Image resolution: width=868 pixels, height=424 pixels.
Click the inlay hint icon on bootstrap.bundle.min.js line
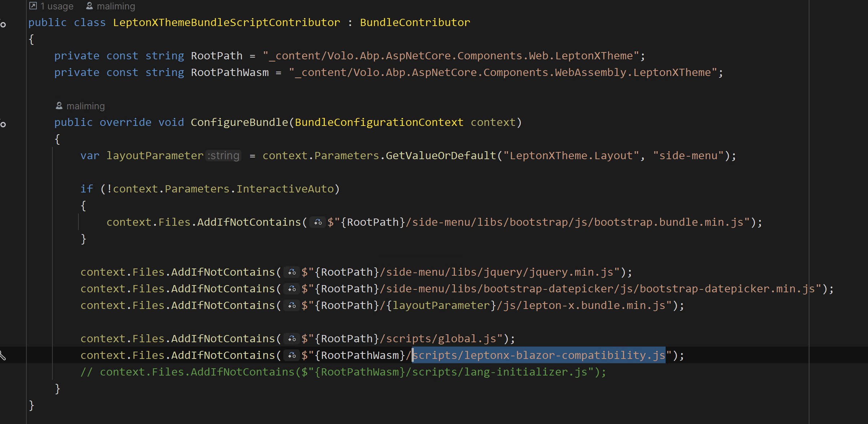[318, 222]
